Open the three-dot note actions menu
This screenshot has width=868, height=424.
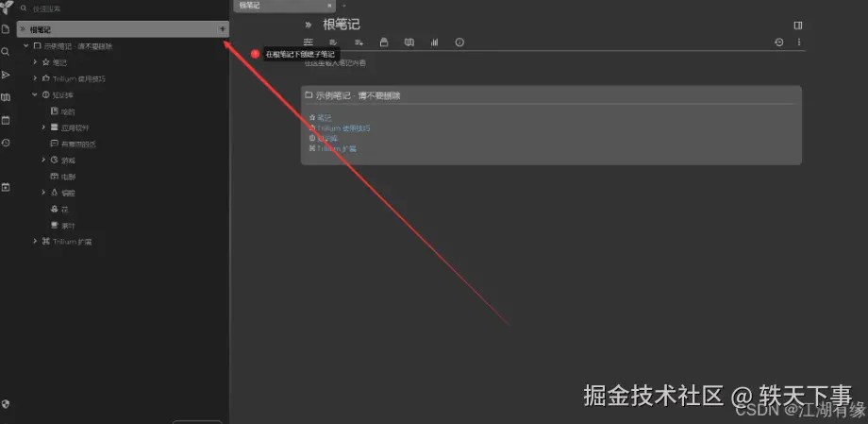click(x=799, y=42)
